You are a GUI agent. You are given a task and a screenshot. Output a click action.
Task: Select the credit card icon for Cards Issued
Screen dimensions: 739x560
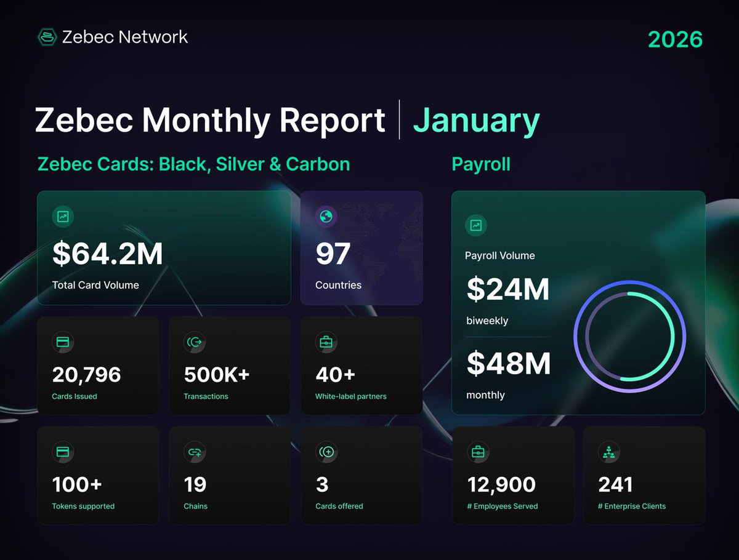pyautogui.click(x=62, y=342)
